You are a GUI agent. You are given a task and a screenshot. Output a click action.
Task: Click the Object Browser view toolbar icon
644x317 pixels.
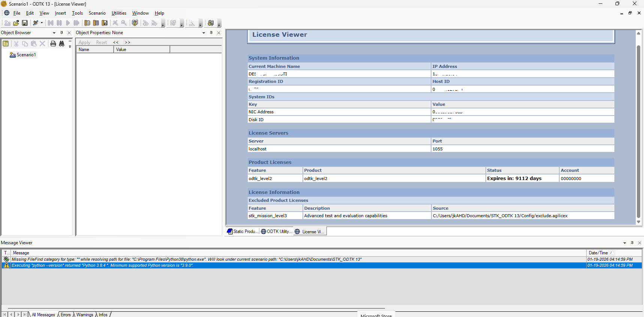pyautogui.click(x=87, y=23)
